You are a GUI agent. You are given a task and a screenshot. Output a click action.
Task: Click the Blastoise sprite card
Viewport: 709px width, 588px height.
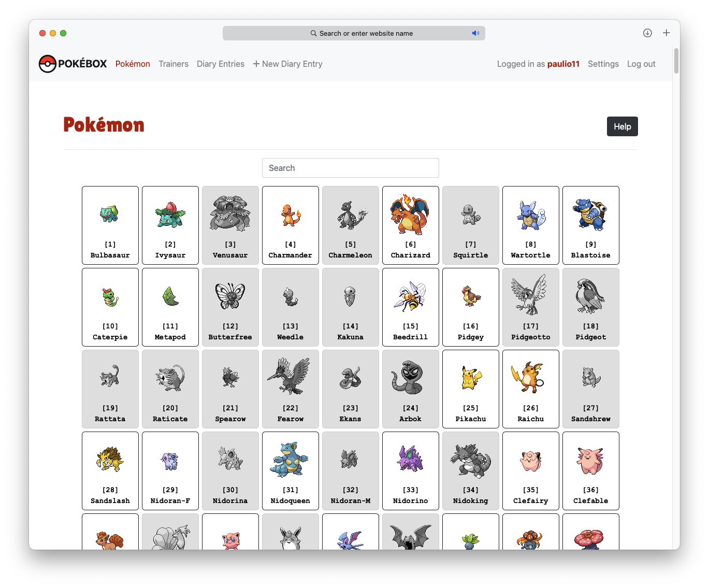(591, 225)
